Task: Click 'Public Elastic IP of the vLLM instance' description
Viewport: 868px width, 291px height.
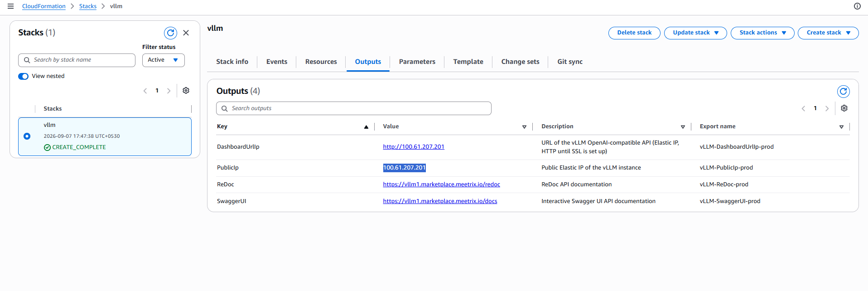Action: (591, 168)
